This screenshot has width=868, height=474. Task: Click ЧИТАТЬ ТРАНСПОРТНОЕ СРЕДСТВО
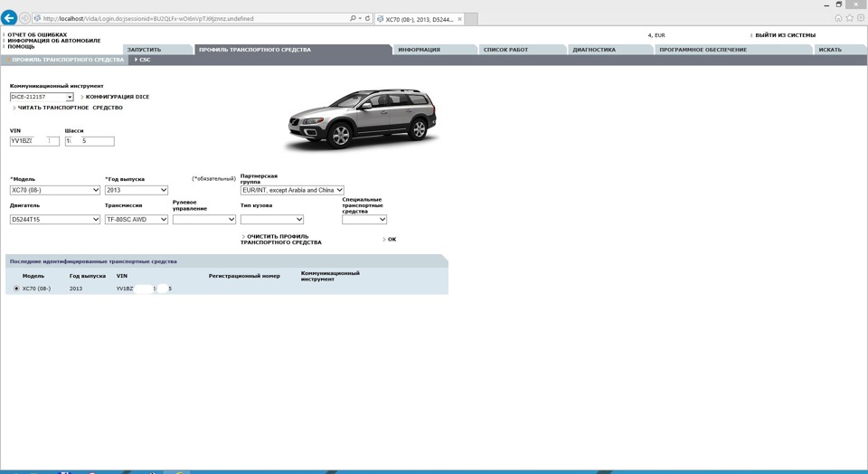coord(70,108)
